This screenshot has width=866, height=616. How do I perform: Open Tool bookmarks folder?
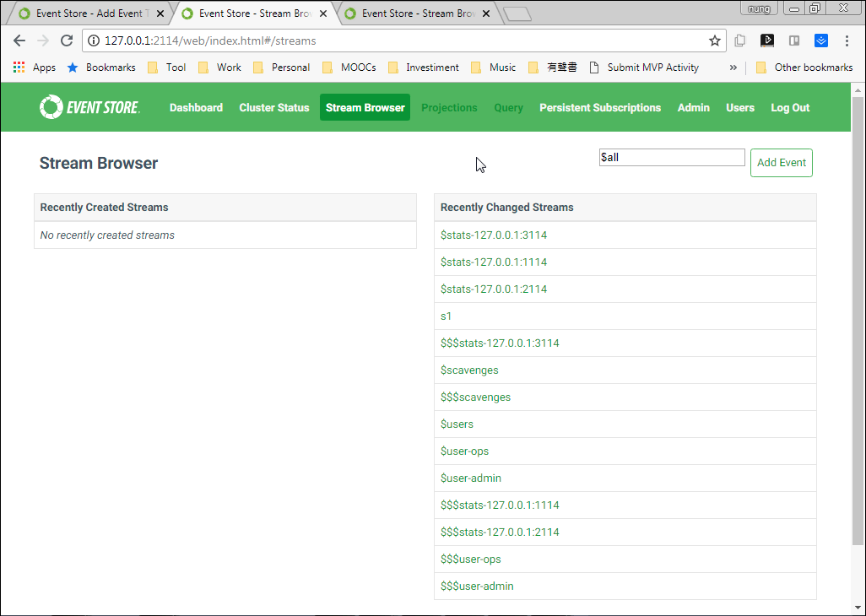(167, 68)
